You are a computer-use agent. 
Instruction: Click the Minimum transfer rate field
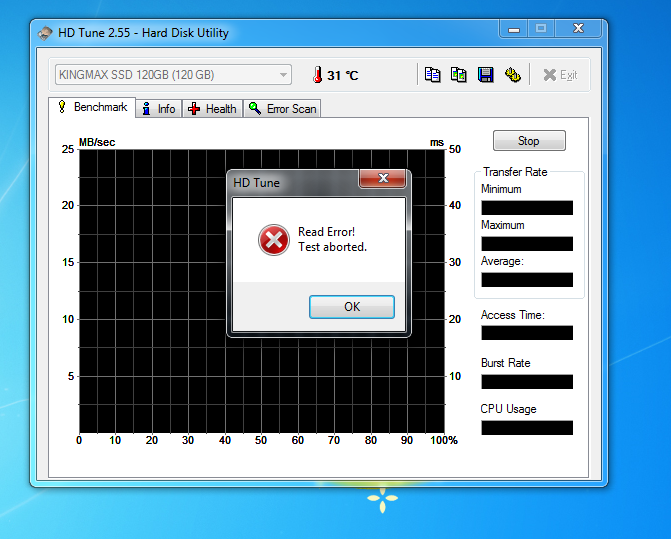(x=527, y=208)
